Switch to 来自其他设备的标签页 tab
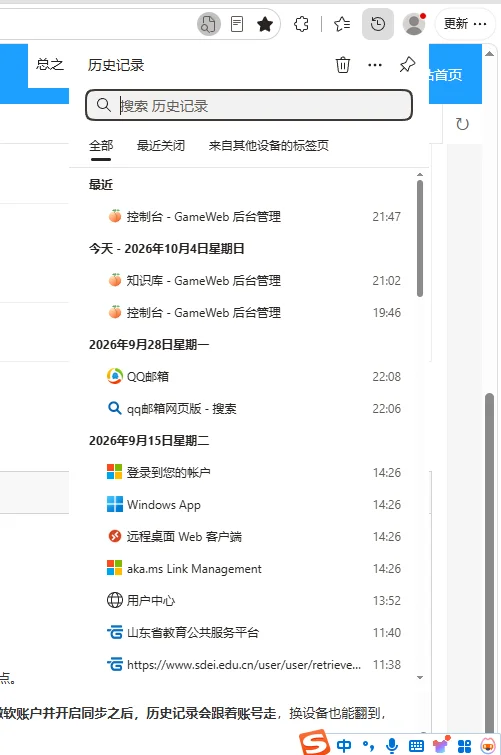Viewport: 501px width, 755px height. point(268,146)
